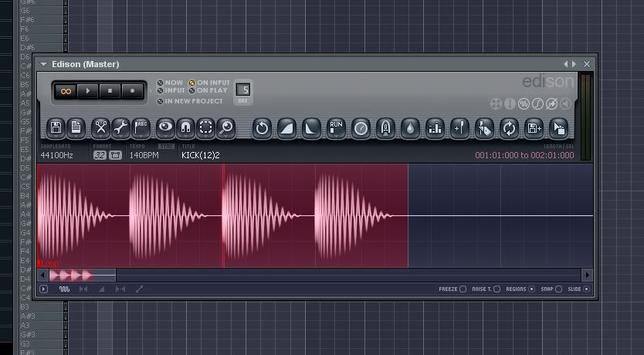This screenshot has width=644, height=355.
Task: Click the length selection time readout
Action: pyautogui.click(x=524, y=155)
